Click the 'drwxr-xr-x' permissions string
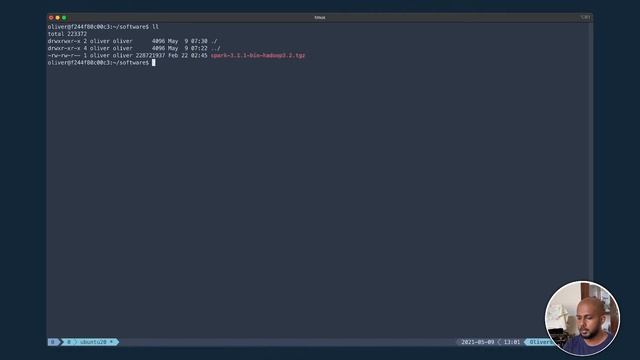Screen dimensions: 640x360 [64, 48]
